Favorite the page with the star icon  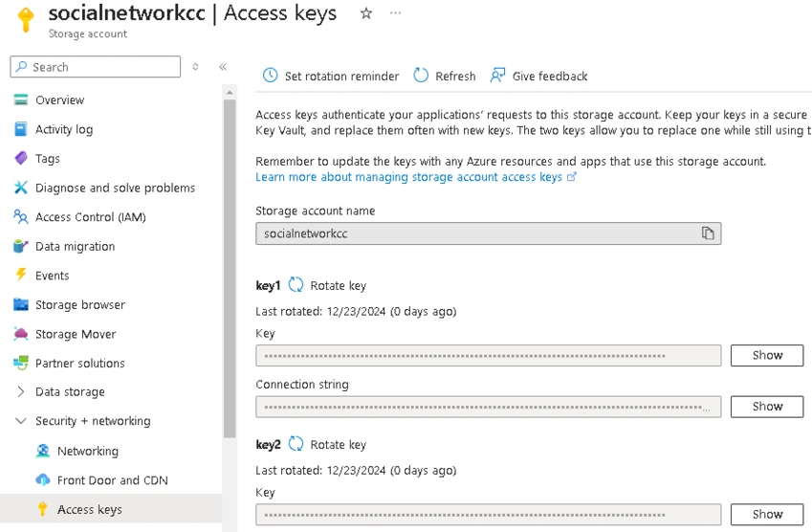pyautogui.click(x=366, y=13)
